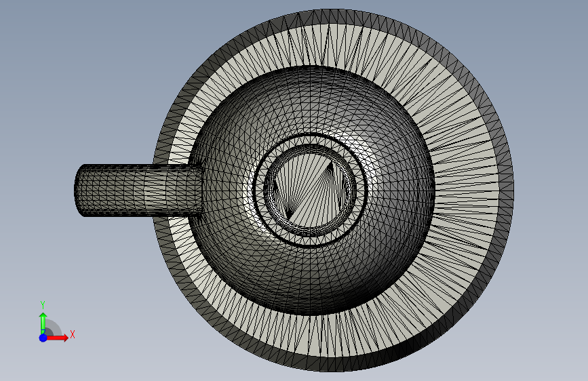
Task: Select the central hub opening of the model
Action: (x=310, y=190)
